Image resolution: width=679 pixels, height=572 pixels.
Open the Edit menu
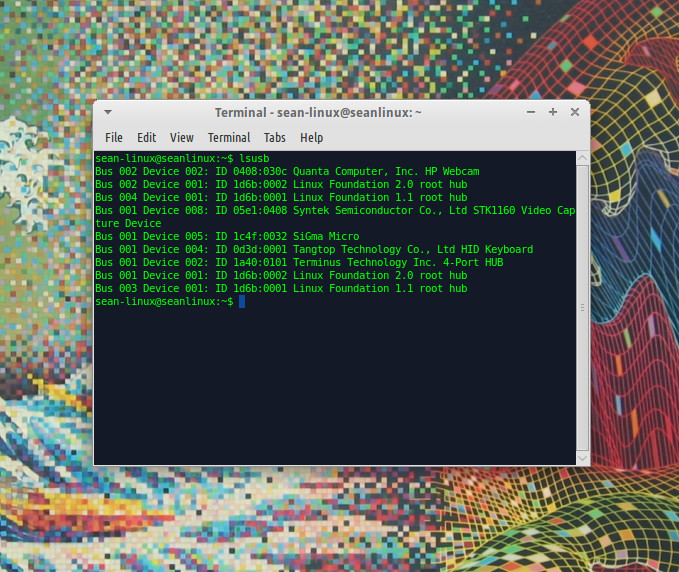146,138
